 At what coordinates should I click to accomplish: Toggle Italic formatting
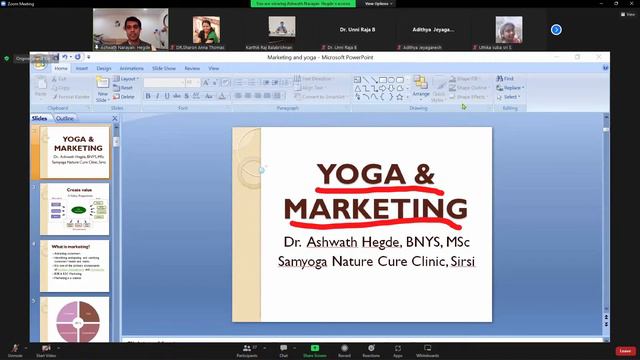[x=158, y=96]
